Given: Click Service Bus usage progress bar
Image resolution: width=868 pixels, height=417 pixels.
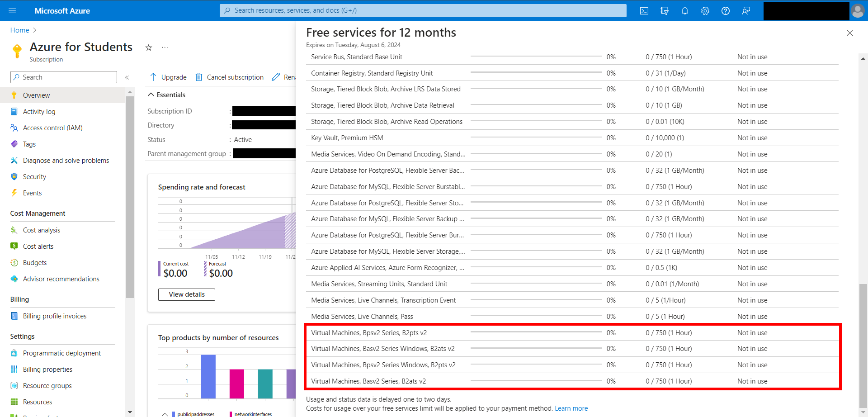Looking at the screenshot, I should pos(536,57).
